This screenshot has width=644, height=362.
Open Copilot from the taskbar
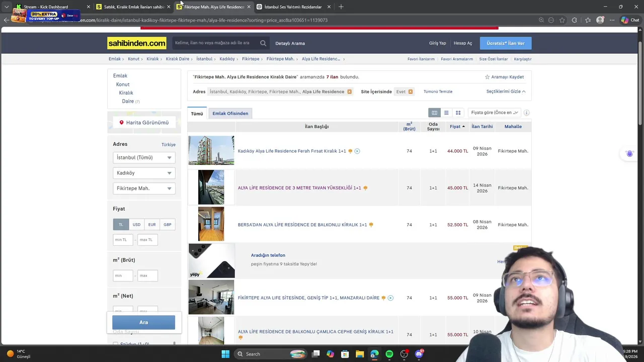330,354
